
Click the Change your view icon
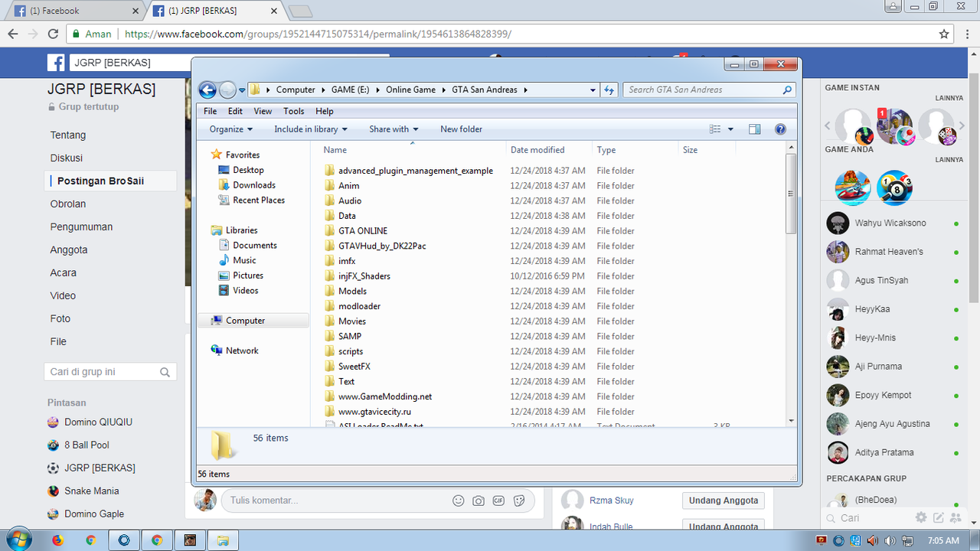(x=715, y=129)
